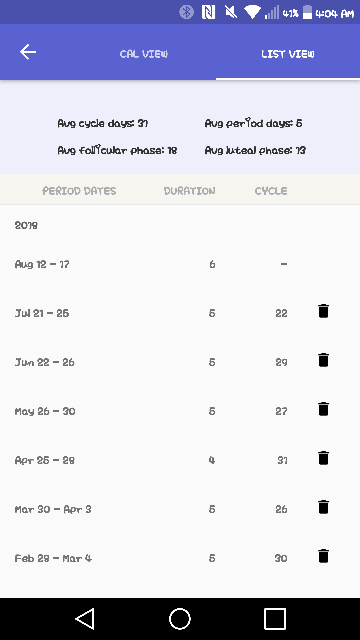
Task: Open the Aug 12 – 17 period row
Action: pyautogui.click(x=180, y=264)
